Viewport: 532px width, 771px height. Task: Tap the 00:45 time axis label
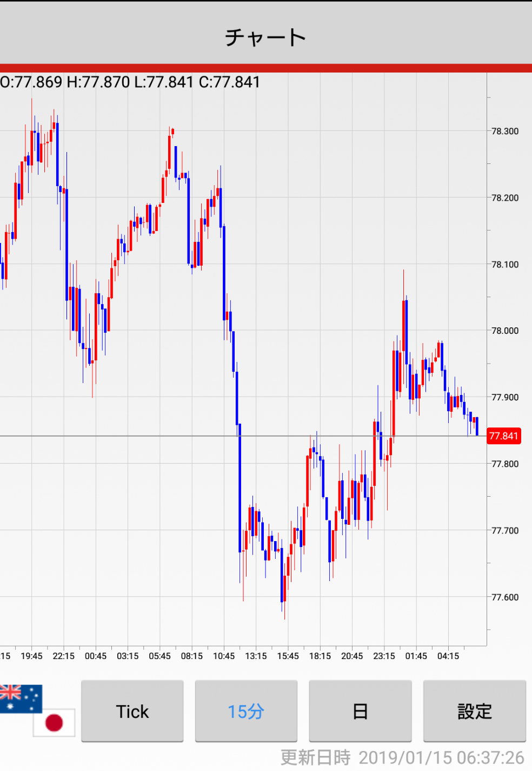click(96, 656)
